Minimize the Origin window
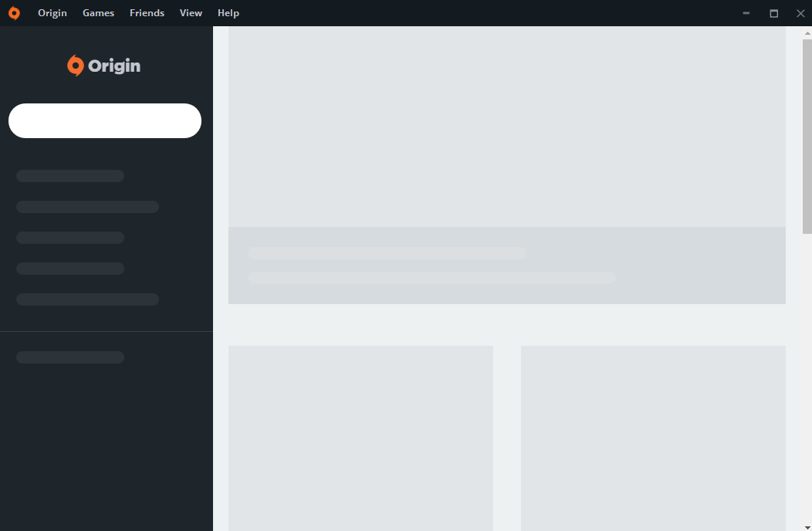812x531 pixels. coord(746,13)
